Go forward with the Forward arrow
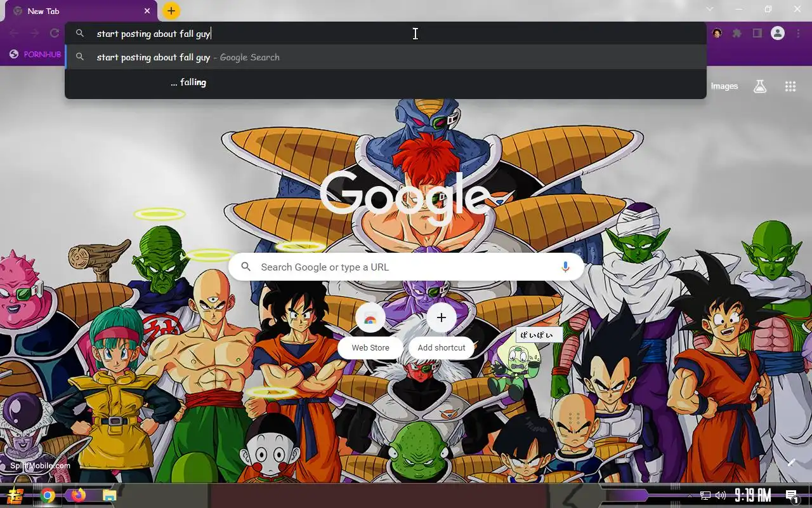This screenshot has width=812, height=508. tap(34, 33)
